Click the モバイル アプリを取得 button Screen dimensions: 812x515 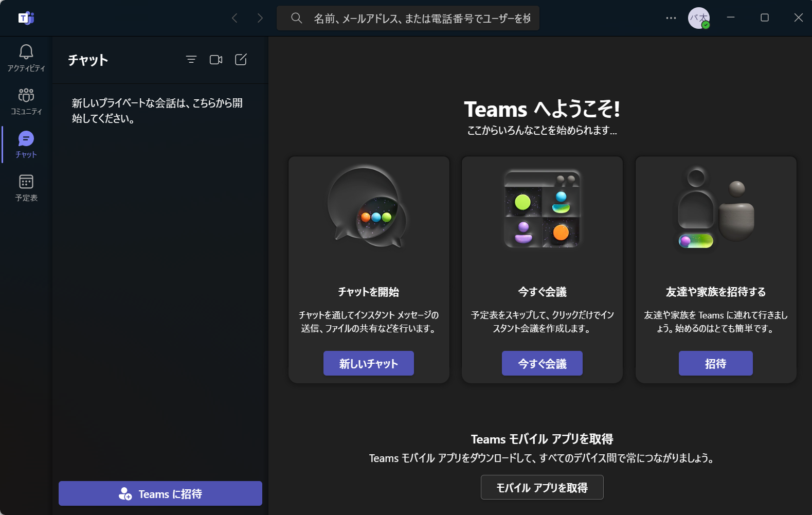(542, 487)
